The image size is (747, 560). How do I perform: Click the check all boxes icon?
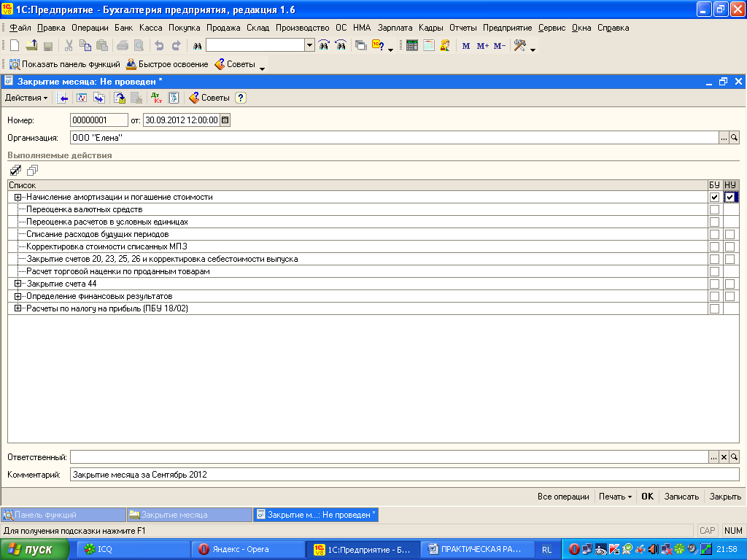coord(16,170)
